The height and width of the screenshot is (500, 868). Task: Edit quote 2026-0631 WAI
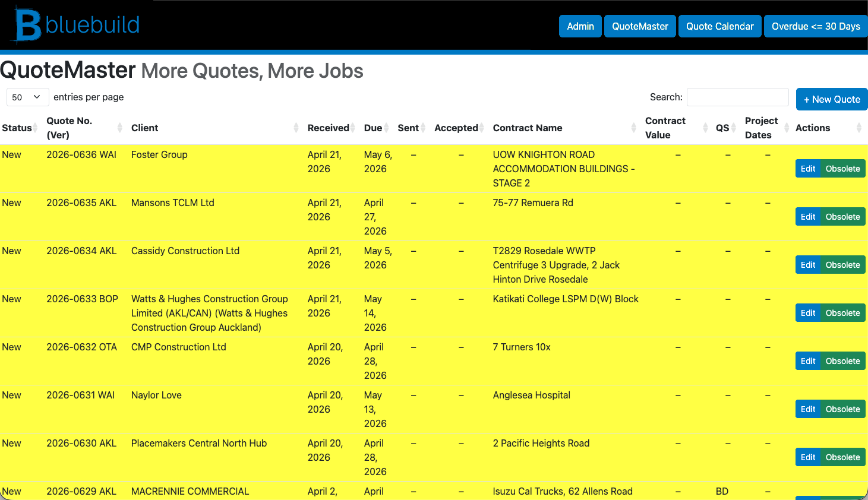808,409
